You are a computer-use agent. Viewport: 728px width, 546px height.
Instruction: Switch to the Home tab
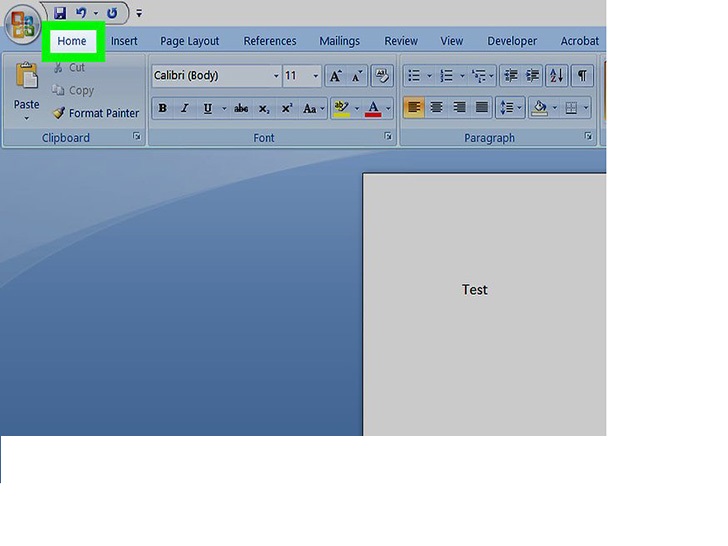[x=72, y=41]
